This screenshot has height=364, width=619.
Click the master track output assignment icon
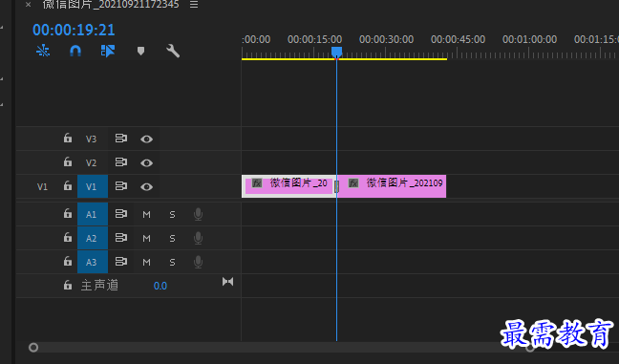click(x=227, y=282)
